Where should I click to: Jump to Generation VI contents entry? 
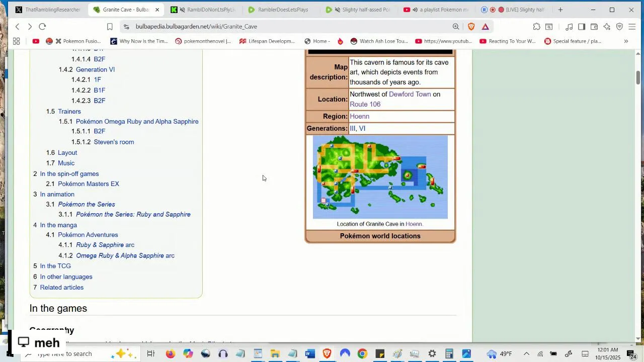point(95,69)
